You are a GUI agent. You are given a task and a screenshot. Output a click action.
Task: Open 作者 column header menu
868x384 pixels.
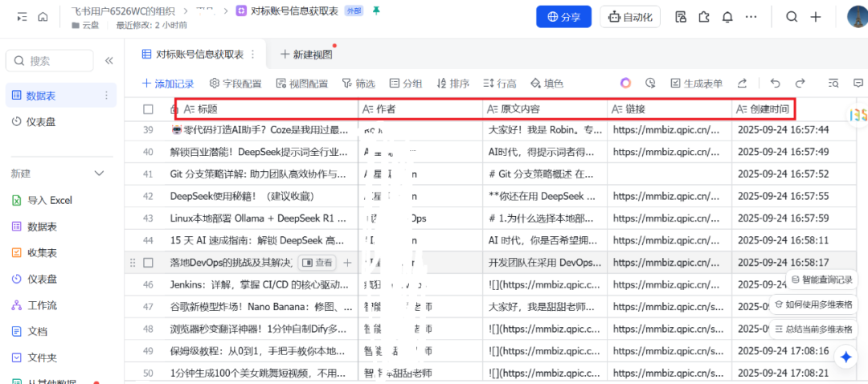click(x=420, y=109)
